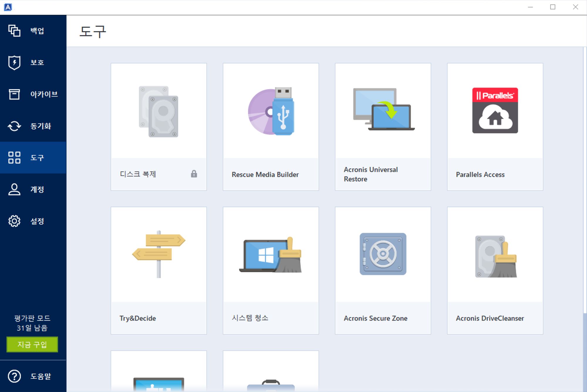Click the Acronis Universal Restore monitors icon
Image resolution: width=587 pixels, height=392 pixels.
point(384,109)
